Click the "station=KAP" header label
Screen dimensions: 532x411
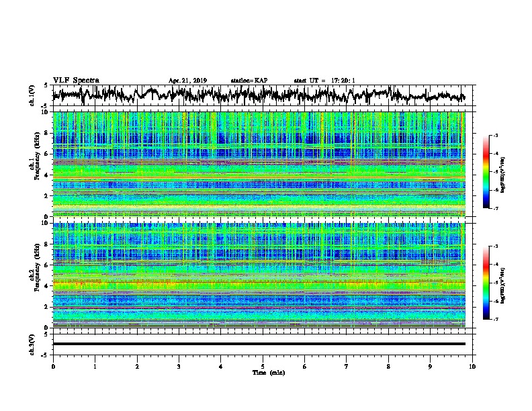pos(249,81)
